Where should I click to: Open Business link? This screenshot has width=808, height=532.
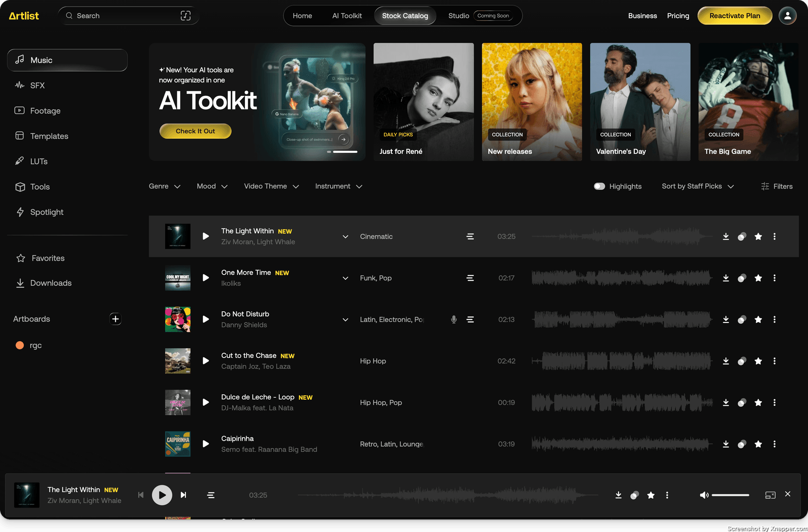pos(642,16)
